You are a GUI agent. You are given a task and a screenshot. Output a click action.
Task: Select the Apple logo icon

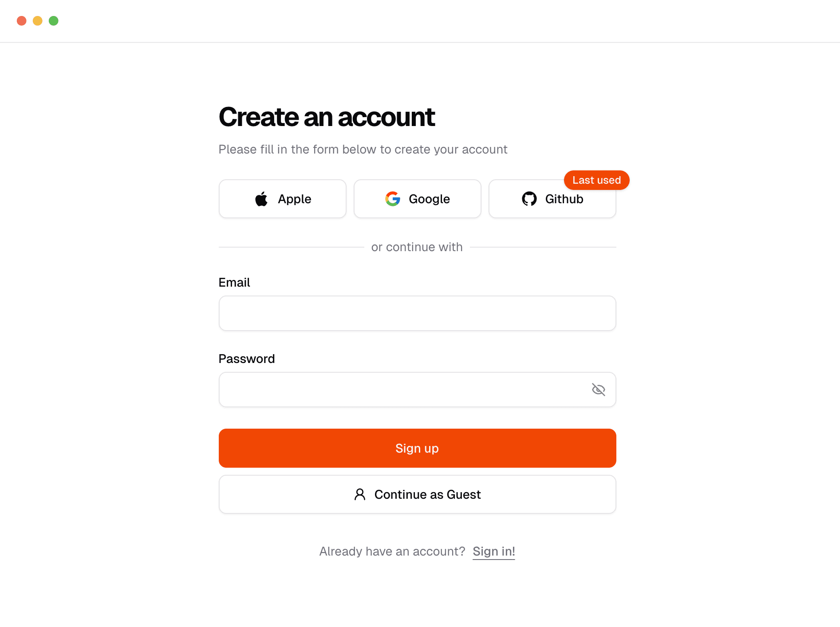[x=261, y=199]
